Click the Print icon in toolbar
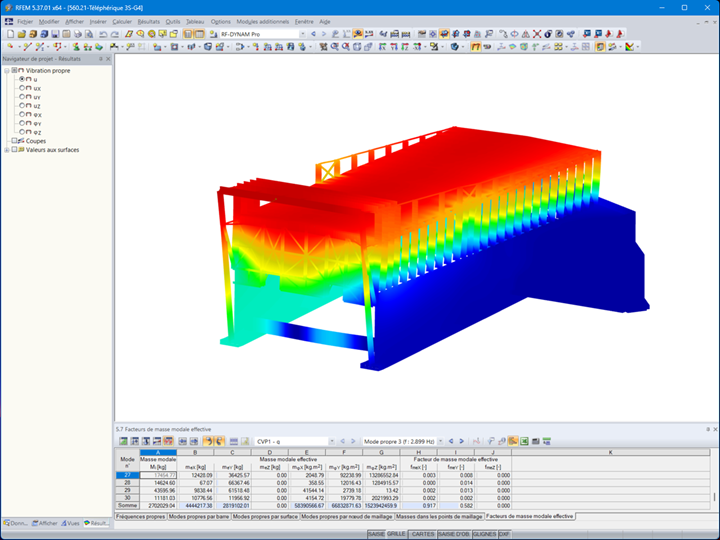The image size is (720, 540). pyautogui.click(x=78, y=34)
